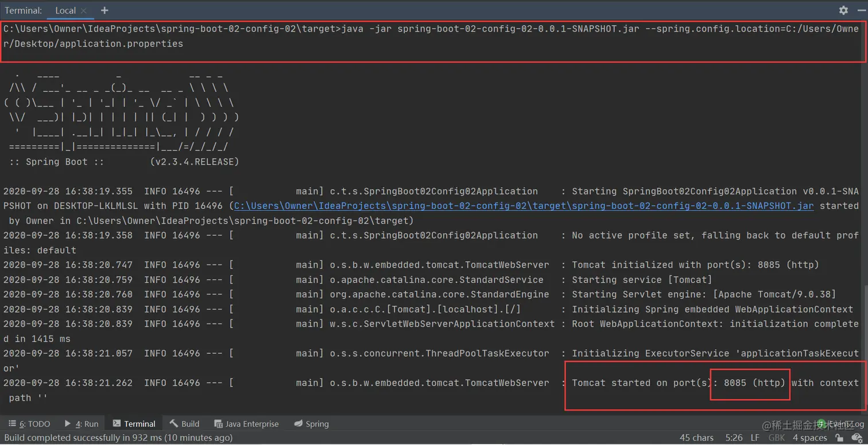868x445 pixels.
Task: Click 'Starting service [Tomcat]' log message
Action: pyautogui.click(x=642, y=280)
